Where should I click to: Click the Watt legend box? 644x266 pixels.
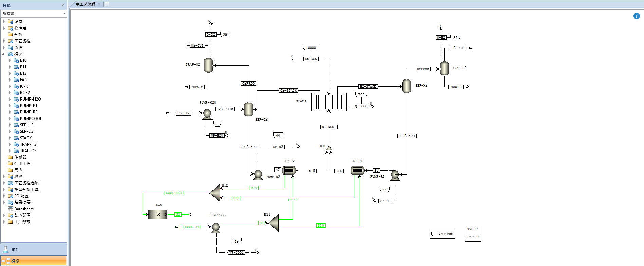click(x=443, y=234)
